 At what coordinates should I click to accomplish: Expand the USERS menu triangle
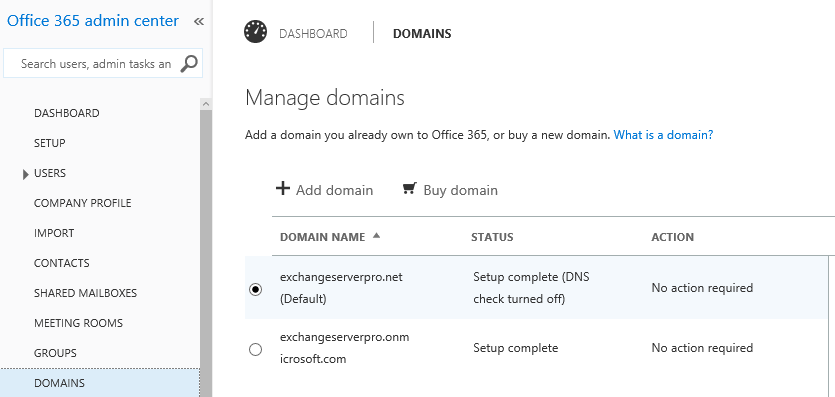coord(26,174)
